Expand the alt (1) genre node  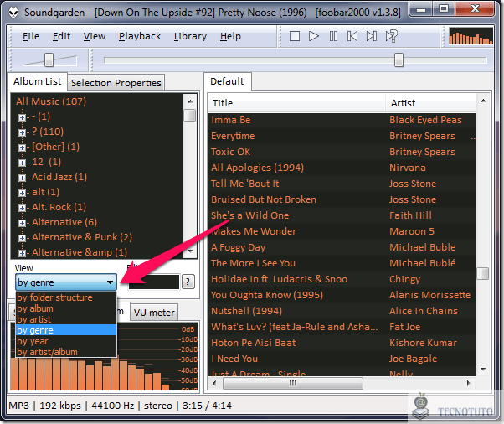pos(22,193)
